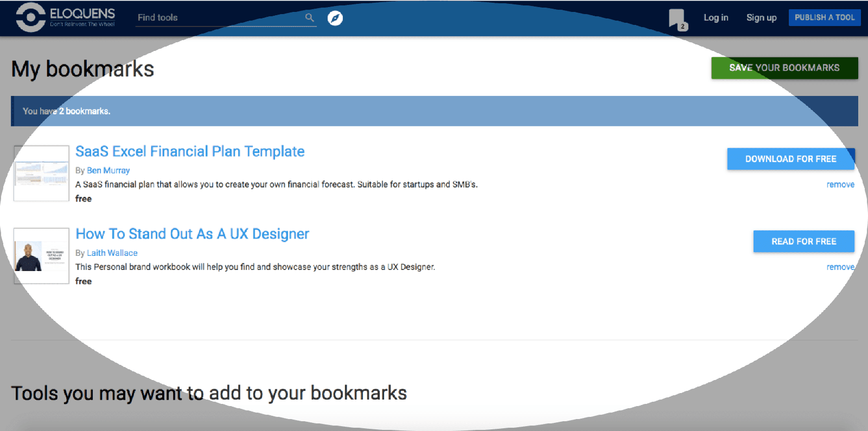
Task: Select 'Tools you may want to add' heading
Action: tap(209, 393)
